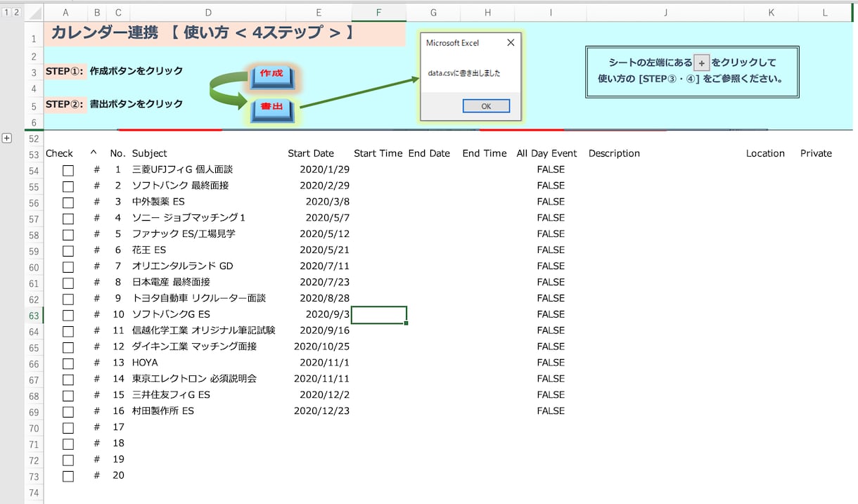The width and height of the screenshot is (858, 504).
Task: Check the box for 花王 ES
Action: pyautogui.click(x=68, y=251)
